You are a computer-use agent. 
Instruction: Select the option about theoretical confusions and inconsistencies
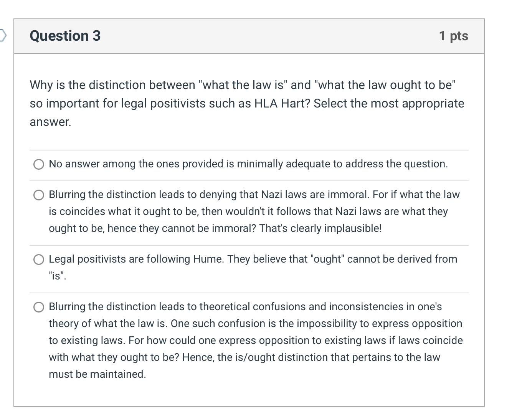pos(39,307)
